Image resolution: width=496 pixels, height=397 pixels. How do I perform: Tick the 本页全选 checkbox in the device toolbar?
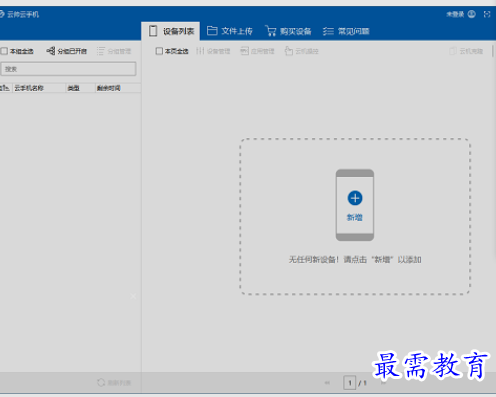point(159,51)
